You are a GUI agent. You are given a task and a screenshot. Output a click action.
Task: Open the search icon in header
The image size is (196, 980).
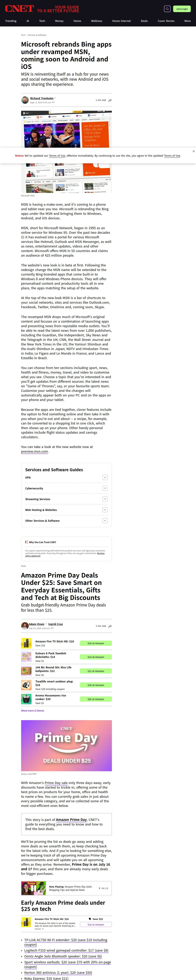(167, 9)
